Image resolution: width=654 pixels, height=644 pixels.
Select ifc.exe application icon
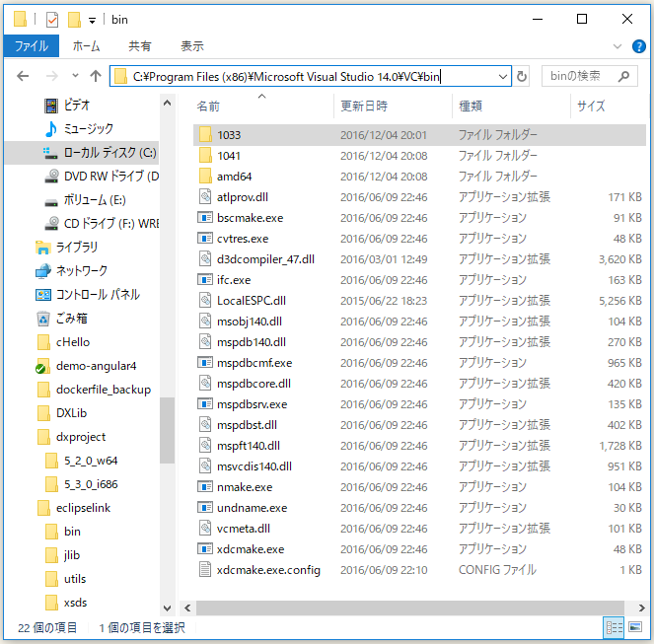click(x=205, y=279)
